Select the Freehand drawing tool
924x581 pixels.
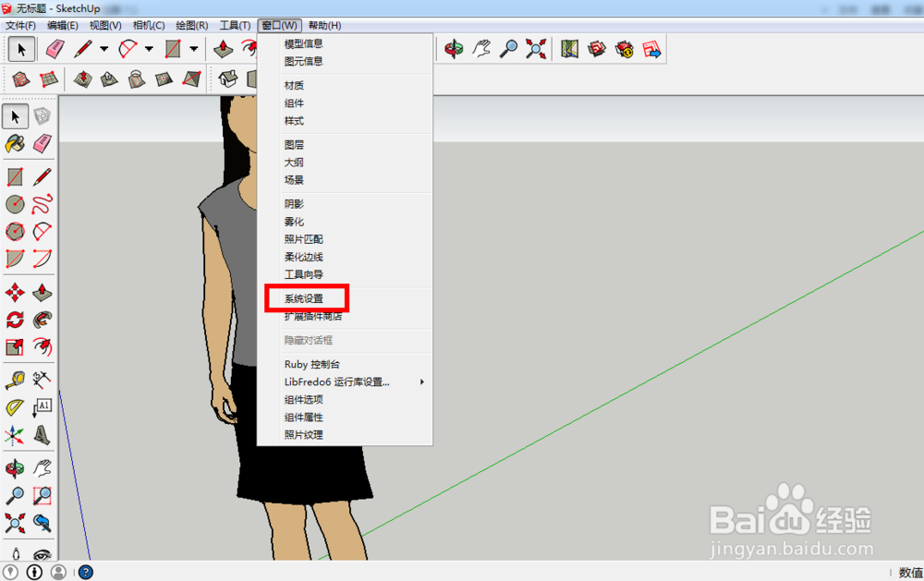coord(42,204)
